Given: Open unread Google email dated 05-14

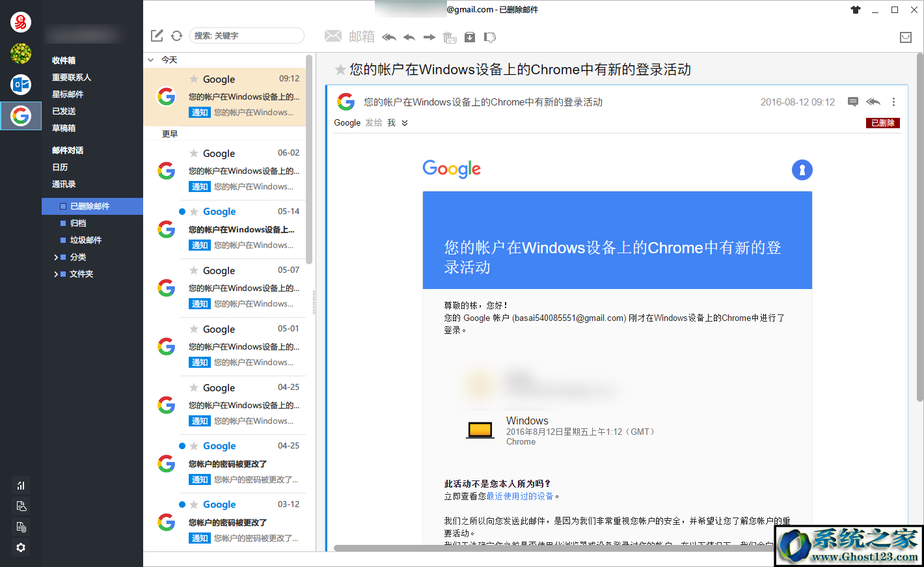Looking at the screenshot, I should [224, 229].
